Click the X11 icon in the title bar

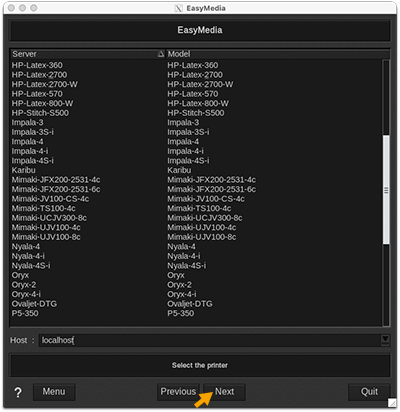click(x=179, y=8)
